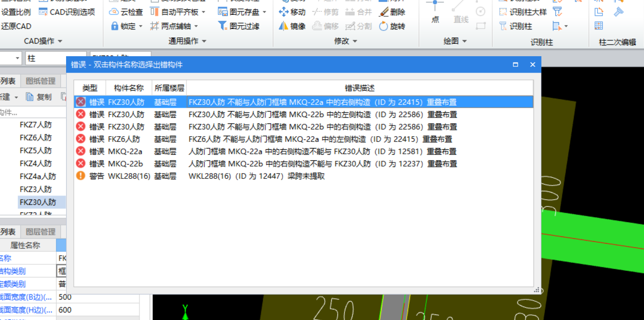Select the 图元存盘 save element tool
The image size is (644, 320).
(x=238, y=12)
